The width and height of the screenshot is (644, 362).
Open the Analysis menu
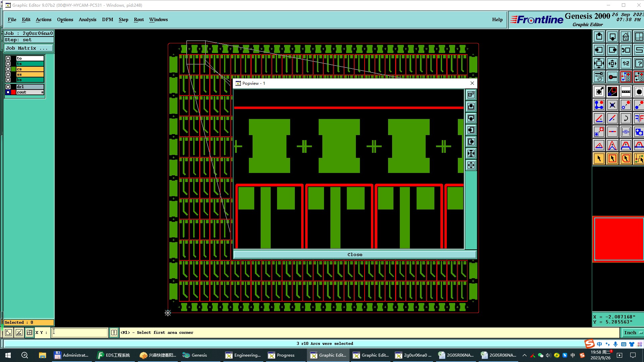click(x=87, y=19)
